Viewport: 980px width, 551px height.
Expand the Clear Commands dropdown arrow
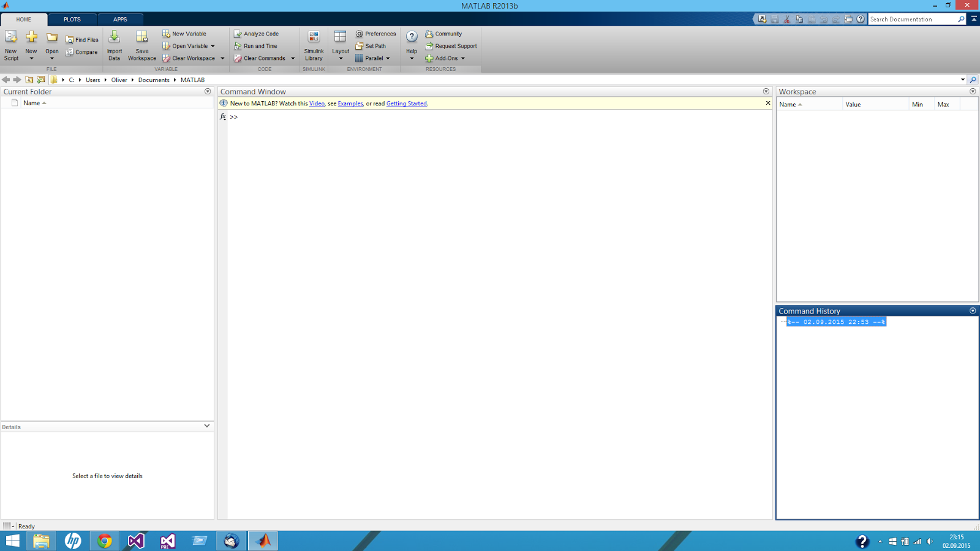point(293,58)
